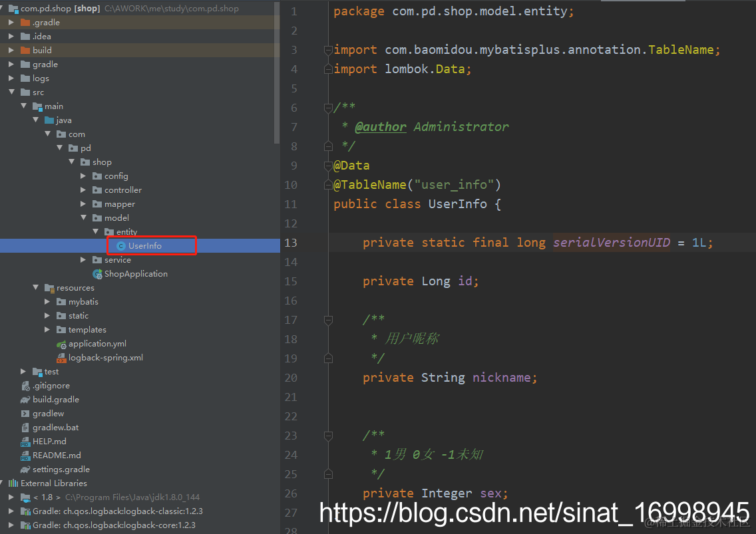The width and height of the screenshot is (756, 534).
Task: Click the application.yml Spring config icon
Action: 61,344
